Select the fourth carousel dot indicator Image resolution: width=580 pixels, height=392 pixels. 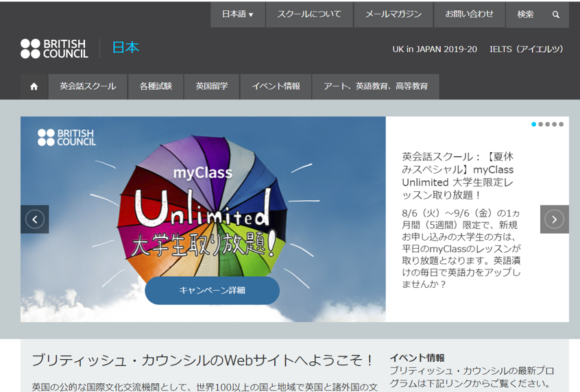[555, 124]
